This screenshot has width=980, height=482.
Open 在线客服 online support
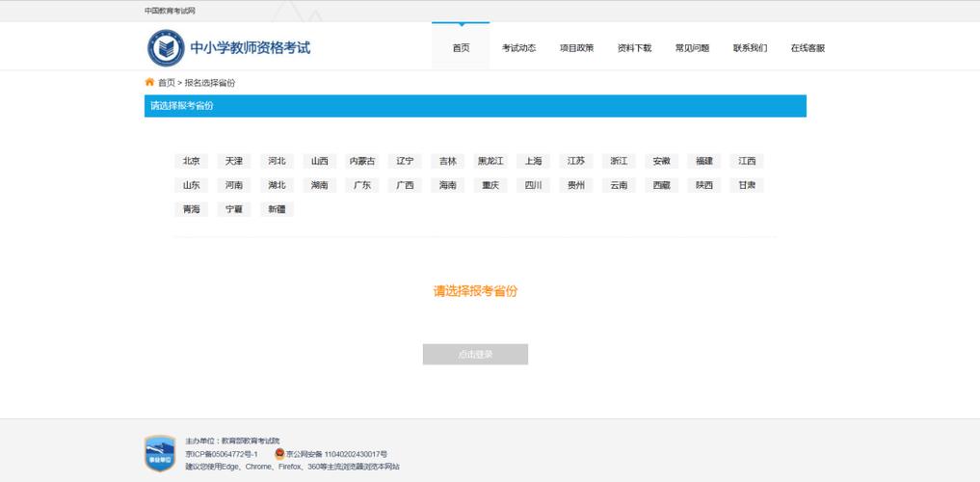808,48
